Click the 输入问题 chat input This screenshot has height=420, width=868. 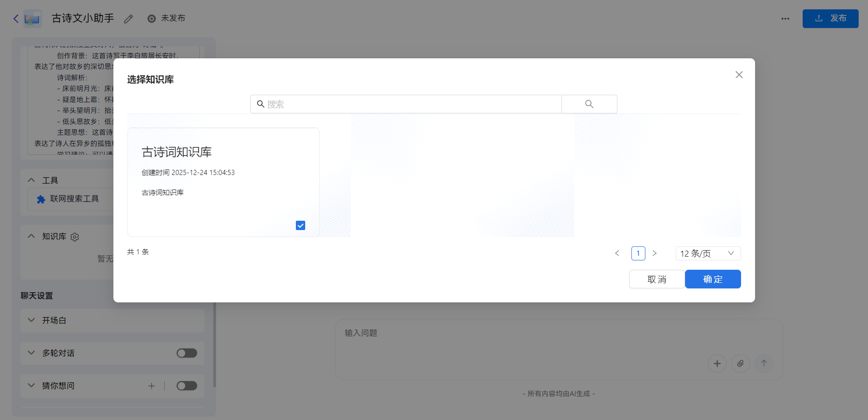click(x=559, y=333)
